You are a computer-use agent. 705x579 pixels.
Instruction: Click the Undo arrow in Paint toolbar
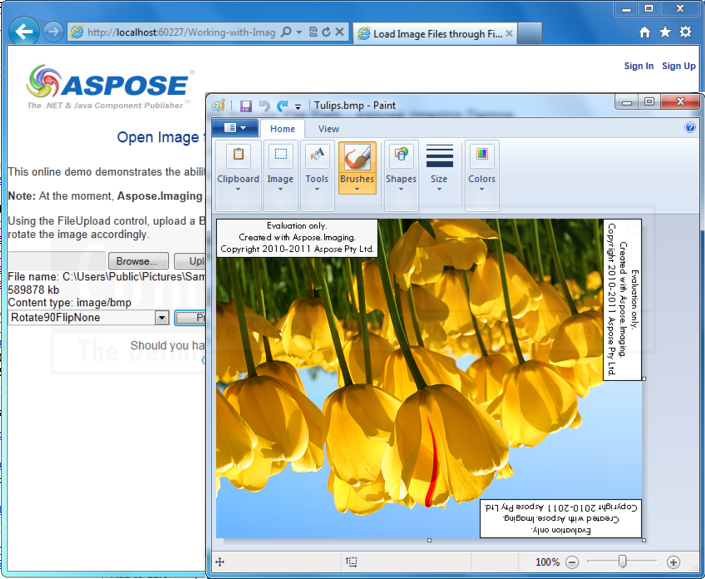coord(264,106)
